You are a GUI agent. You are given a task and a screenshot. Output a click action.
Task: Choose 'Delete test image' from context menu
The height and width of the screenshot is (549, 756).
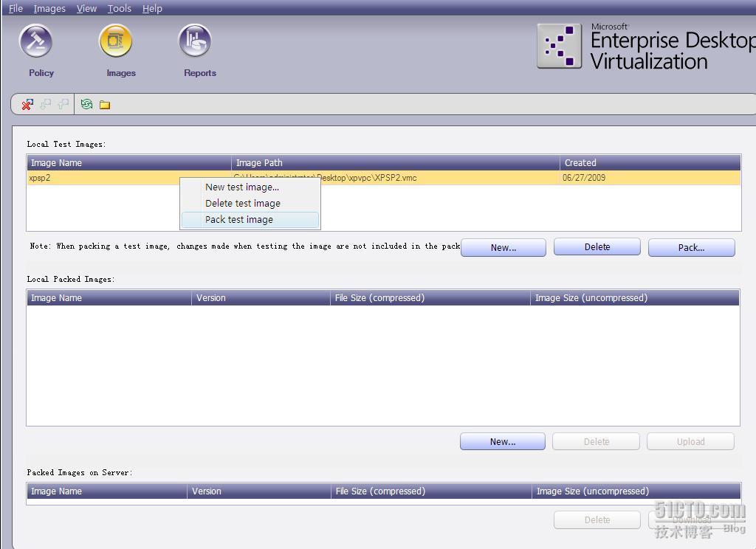(250, 204)
